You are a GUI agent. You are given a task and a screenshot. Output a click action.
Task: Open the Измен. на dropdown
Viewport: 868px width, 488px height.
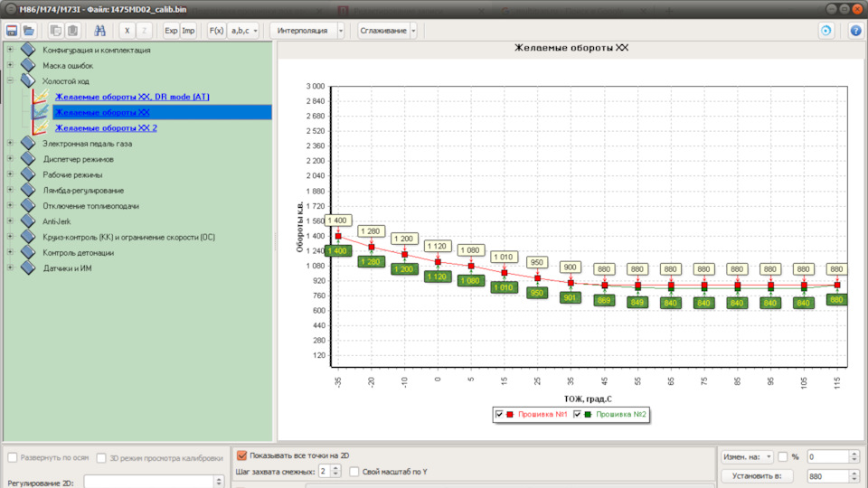tap(748, 457)
